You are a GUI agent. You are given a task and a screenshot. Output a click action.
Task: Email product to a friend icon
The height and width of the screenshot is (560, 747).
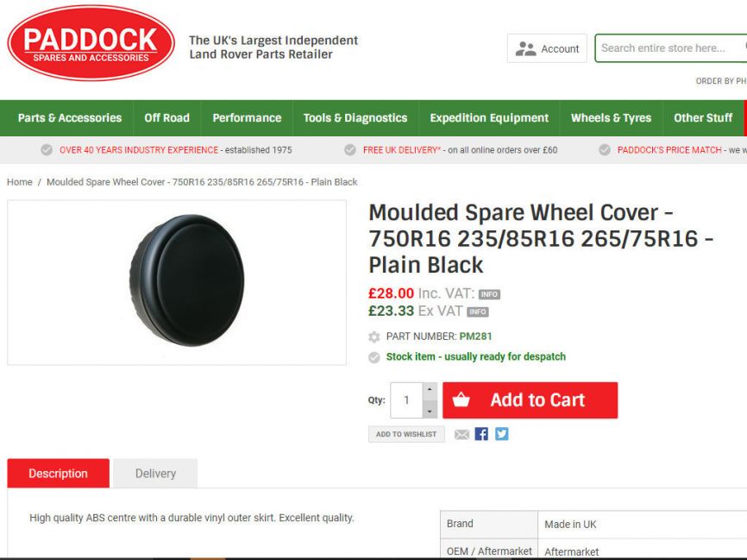(x=461, y=434)
